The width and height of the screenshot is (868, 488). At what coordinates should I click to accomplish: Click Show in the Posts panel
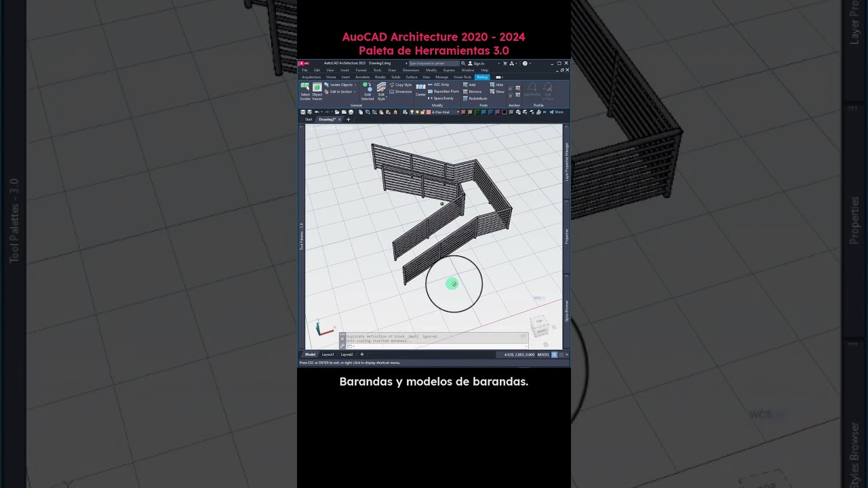click(496, 91)
